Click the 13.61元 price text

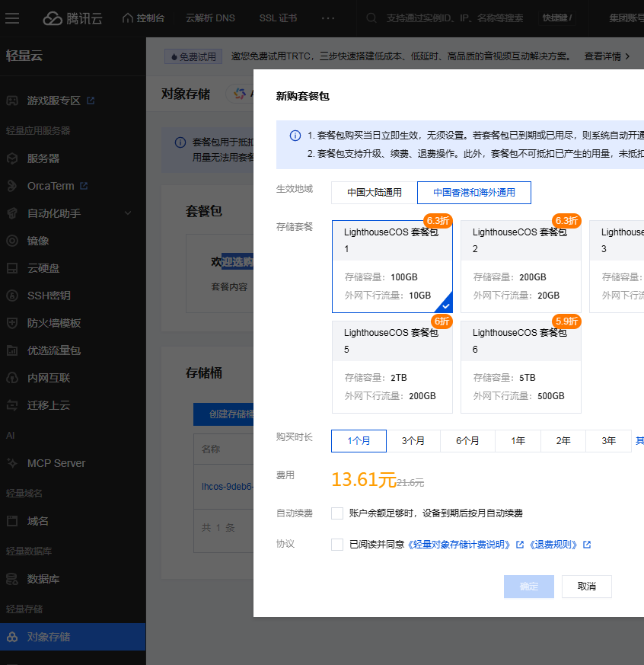point(364,480)
